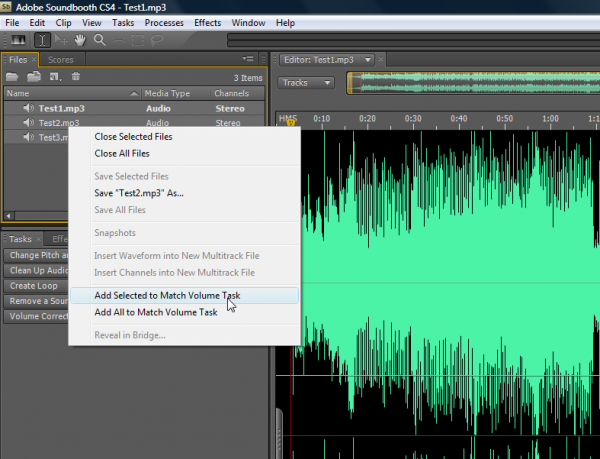Close the Editor Test1.mp3 tab
The image size is (600, 459).
click(x=381, y=59)
